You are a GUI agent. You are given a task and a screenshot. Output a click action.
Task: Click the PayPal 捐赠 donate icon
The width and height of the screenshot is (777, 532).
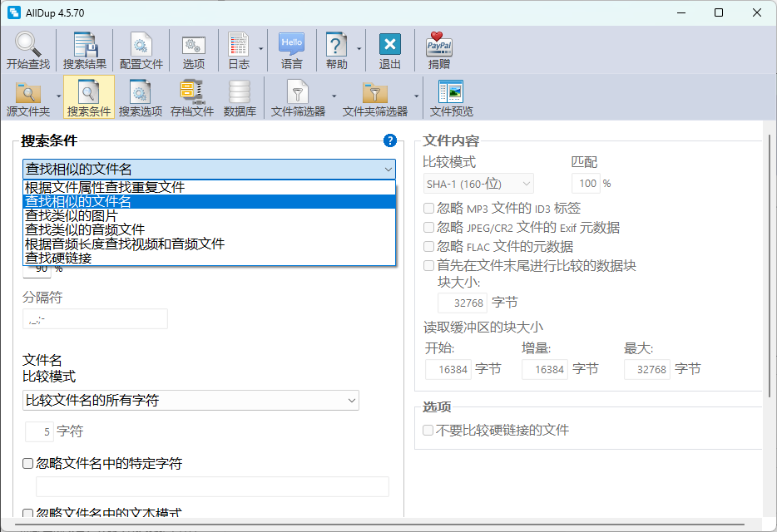tap(439, 51)
